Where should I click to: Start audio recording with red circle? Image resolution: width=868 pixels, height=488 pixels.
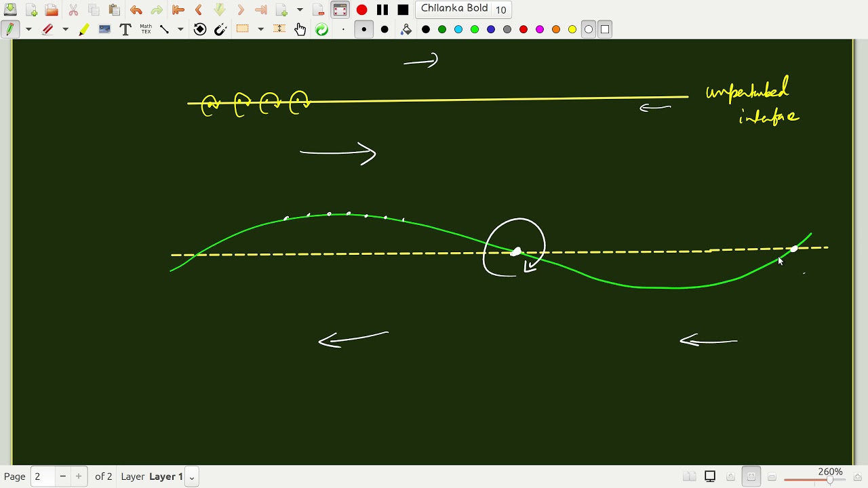pos(361,9)
